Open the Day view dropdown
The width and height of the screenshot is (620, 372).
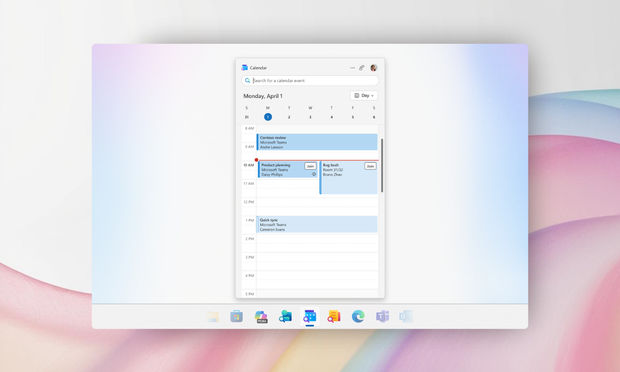pyautogui.click(x=364, y=96)
